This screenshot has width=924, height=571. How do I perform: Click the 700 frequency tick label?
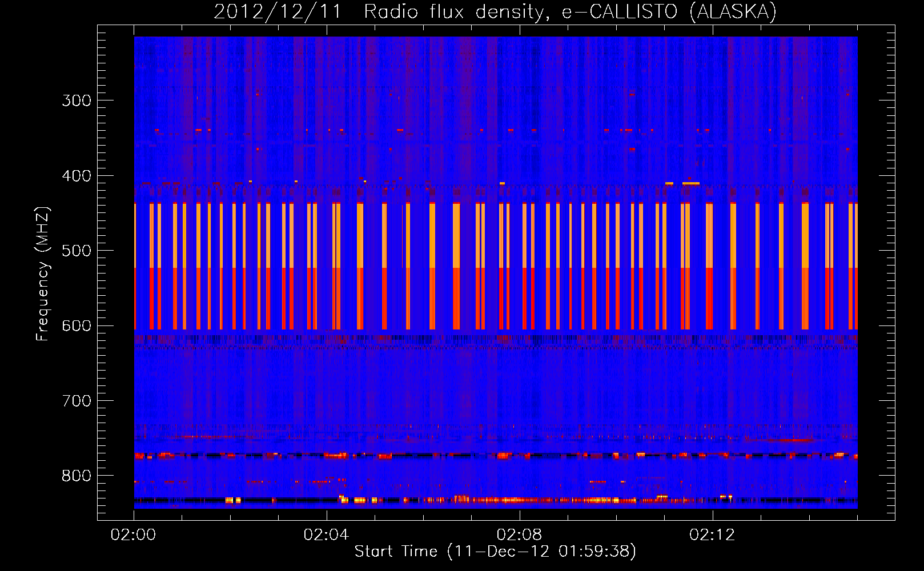pyautogui.click(x=77, y=401)
